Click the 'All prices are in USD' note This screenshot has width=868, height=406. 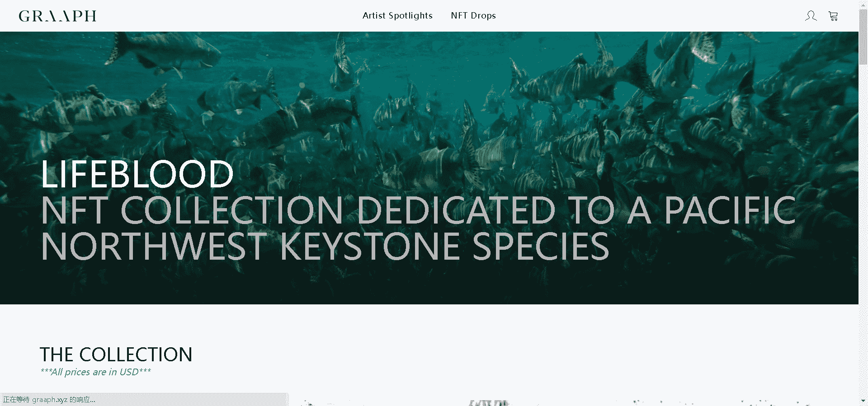(95, 372)
